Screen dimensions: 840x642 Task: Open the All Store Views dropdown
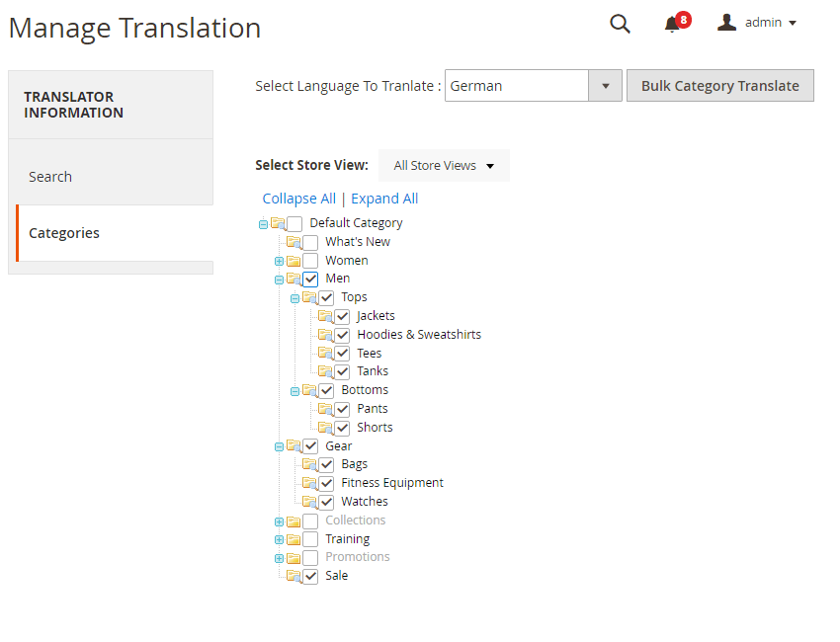(444, 166)
